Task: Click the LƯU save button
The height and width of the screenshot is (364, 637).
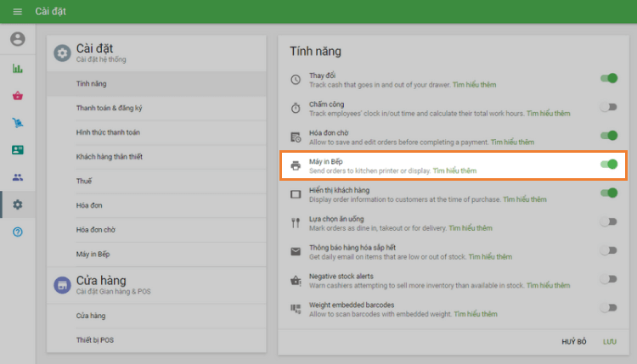Action: [x=609, y=341]
